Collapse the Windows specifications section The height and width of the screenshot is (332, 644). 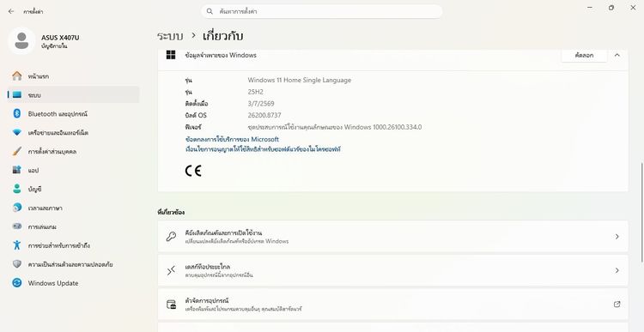point(617,55)
